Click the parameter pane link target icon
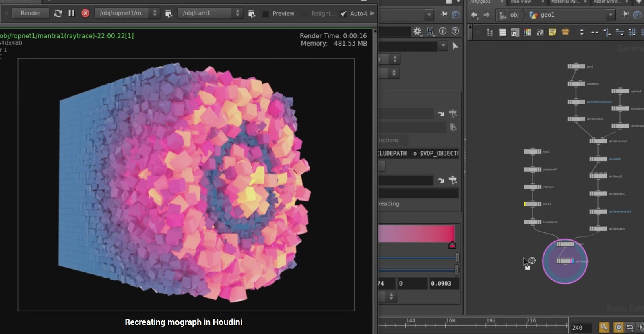Screen dimensions: 644x334 tap(456, 15)
